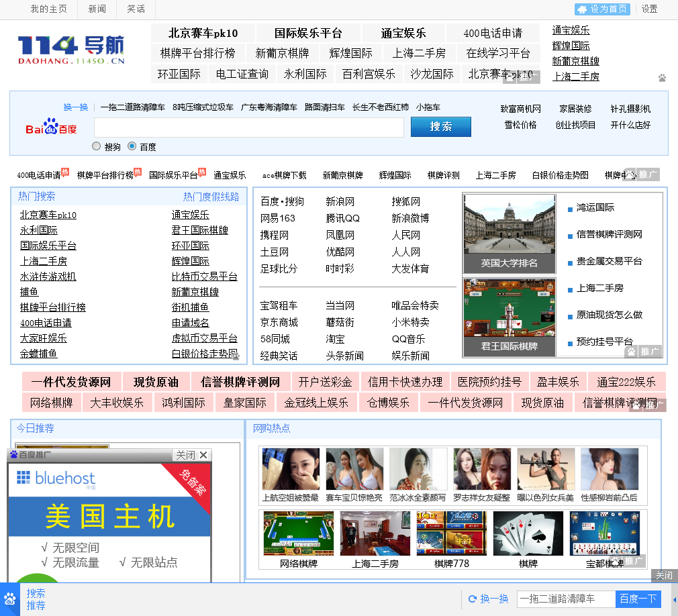Open the 君王国际棋牌 thumbnail
Viewport: 678px width, 616px height.
click(x=510, y=317)
